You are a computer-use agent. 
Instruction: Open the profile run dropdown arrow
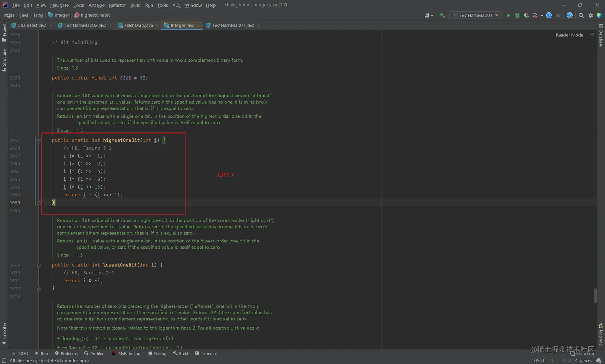coord(541,16)
